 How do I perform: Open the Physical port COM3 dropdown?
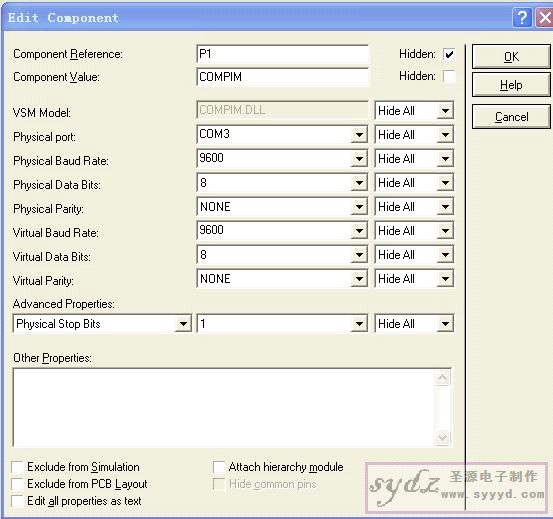(359, 135)
